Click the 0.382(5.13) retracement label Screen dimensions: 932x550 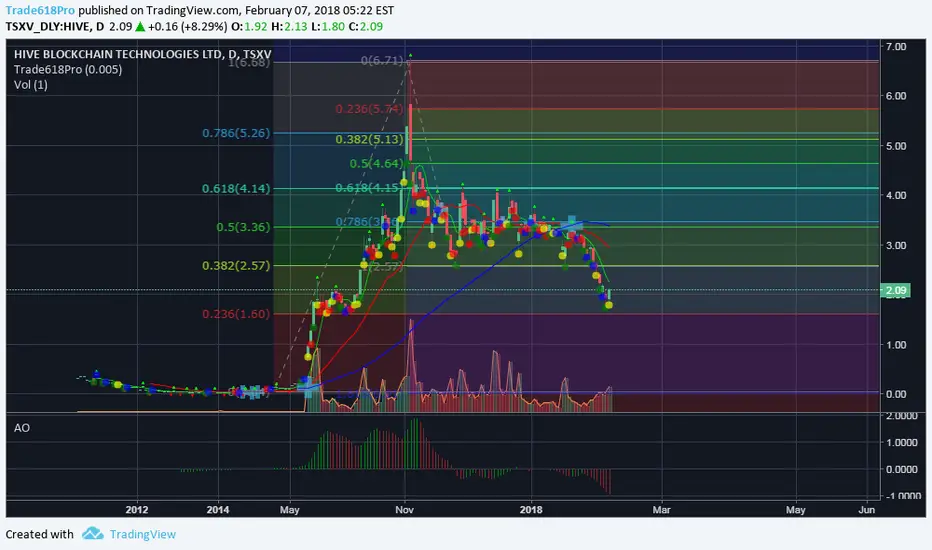pyautogui.click(x=369, y=140)
